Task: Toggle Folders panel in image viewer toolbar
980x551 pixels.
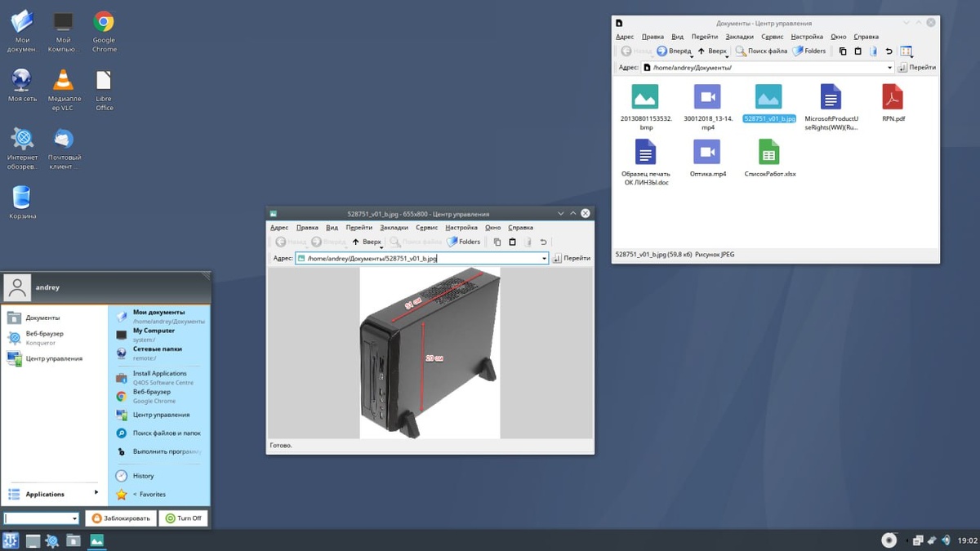Action: click(464, 242)
